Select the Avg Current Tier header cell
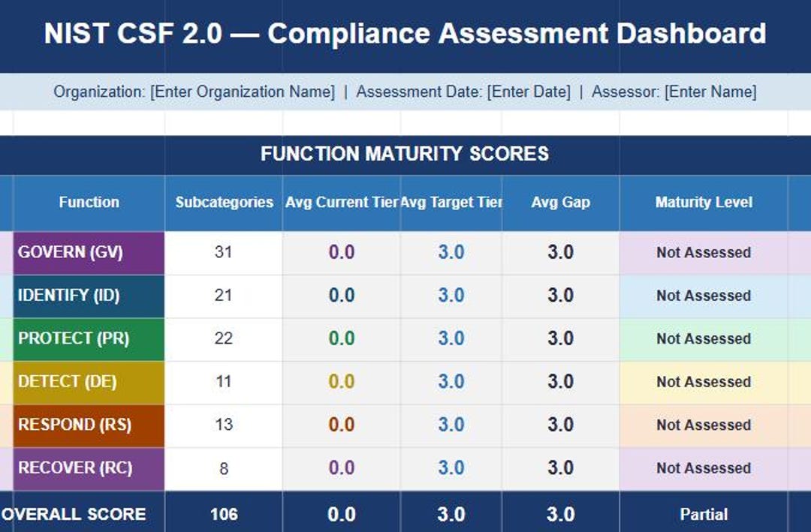Image resolution: width=811 pixels, height=532 pixels. 342,203
